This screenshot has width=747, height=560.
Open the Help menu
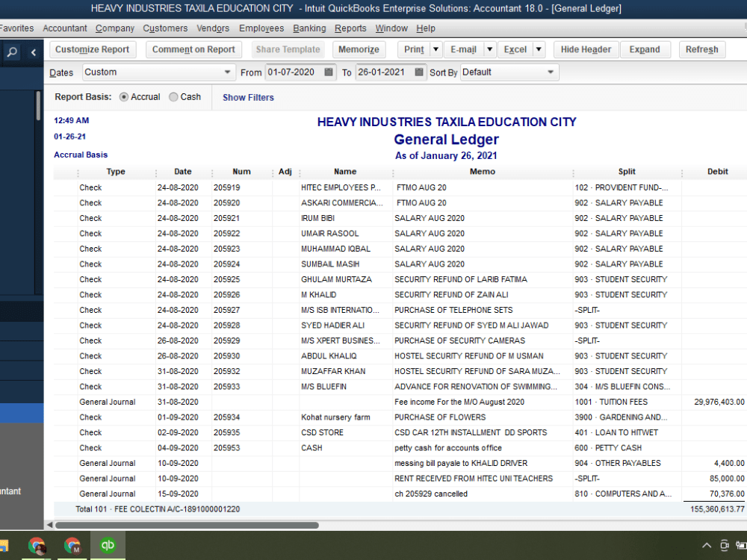[426, 28]
